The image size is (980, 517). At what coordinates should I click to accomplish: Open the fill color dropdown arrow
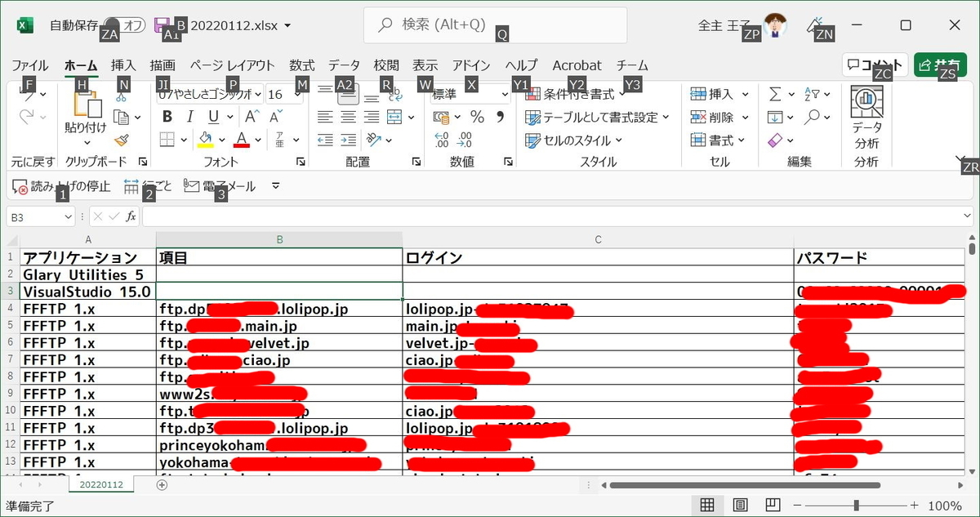pyautogui.click(x=221, y=140)
